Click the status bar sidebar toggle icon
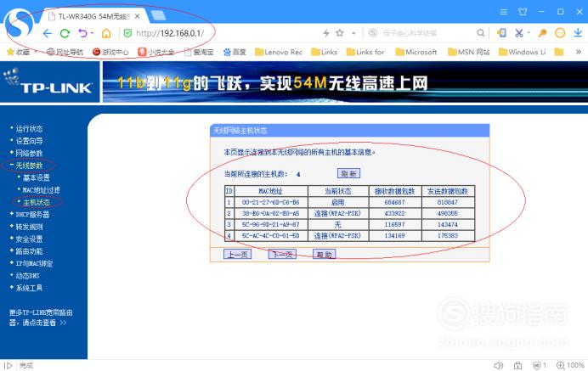 tap(8, 365)
